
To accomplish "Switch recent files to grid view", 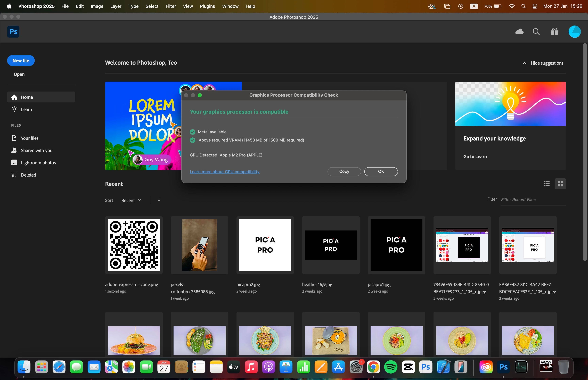I will 560,184.
